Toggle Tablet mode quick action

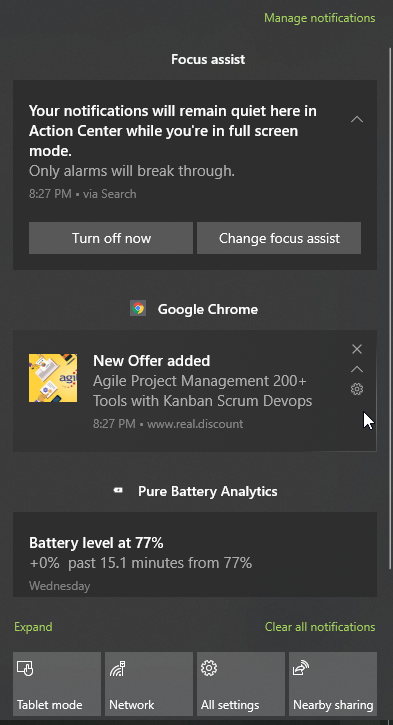click(57, 684)
